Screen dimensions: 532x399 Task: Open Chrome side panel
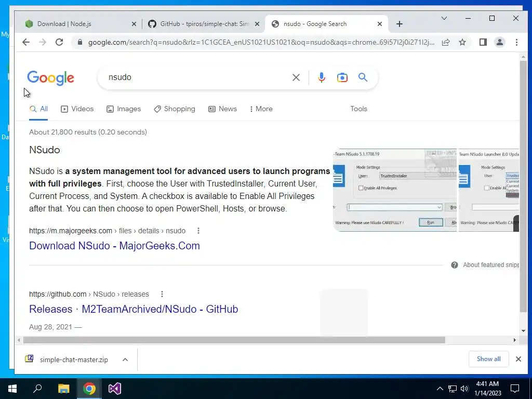click(483, 42)
